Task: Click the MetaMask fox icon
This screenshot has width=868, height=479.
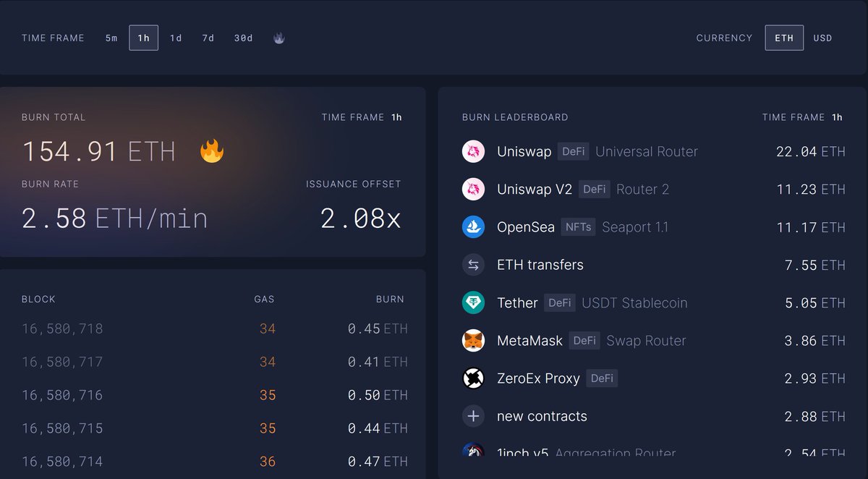Action: (x=473, y=340)
